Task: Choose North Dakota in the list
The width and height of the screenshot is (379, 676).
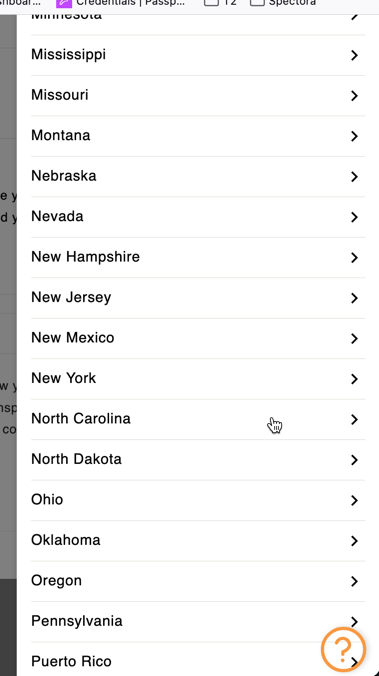Action: pyautogui.click(x=198, y=460)
